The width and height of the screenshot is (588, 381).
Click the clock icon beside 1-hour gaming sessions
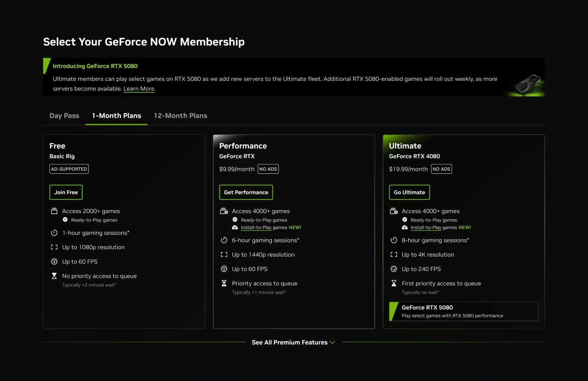[x=54, y=233]
